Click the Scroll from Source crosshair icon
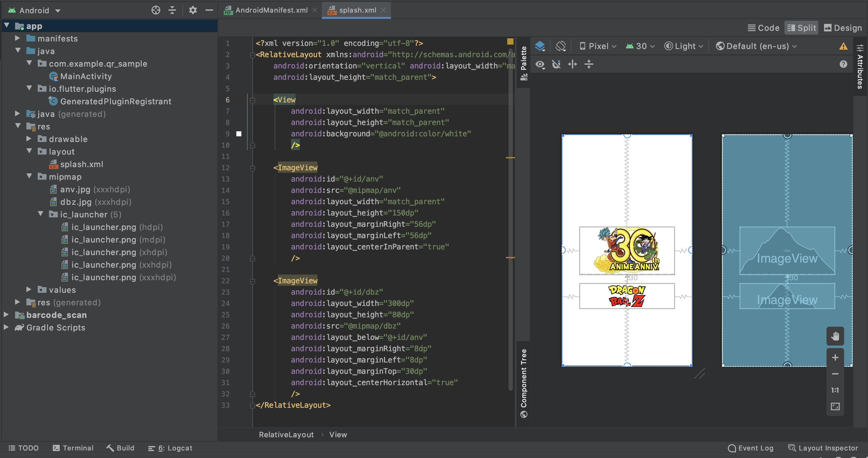This screenshot has width=868, height=458. click(156, 10)
